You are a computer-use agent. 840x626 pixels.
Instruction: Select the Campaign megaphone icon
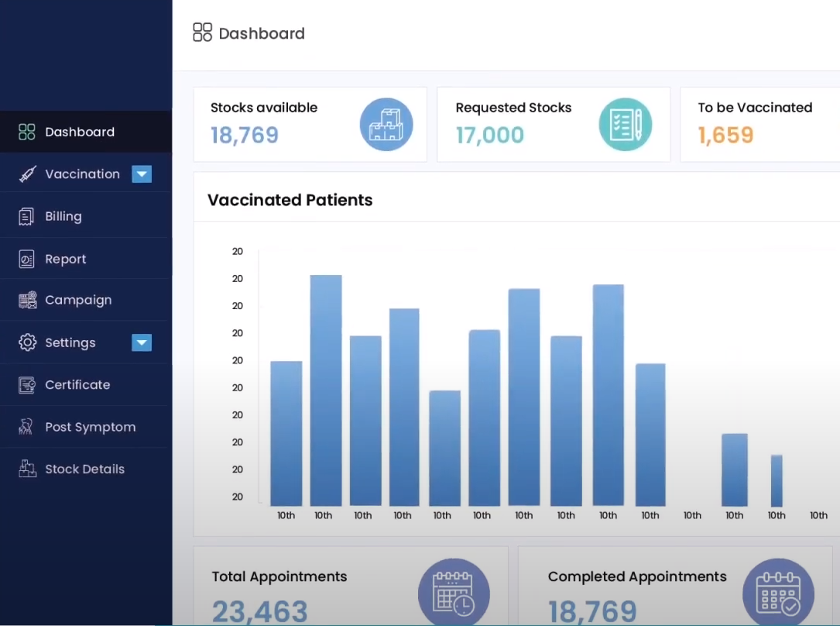coord(28,300)
